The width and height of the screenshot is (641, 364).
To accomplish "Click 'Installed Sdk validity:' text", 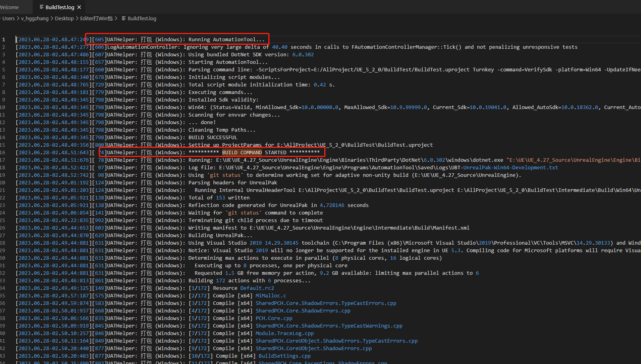I will tap(223, 100).
